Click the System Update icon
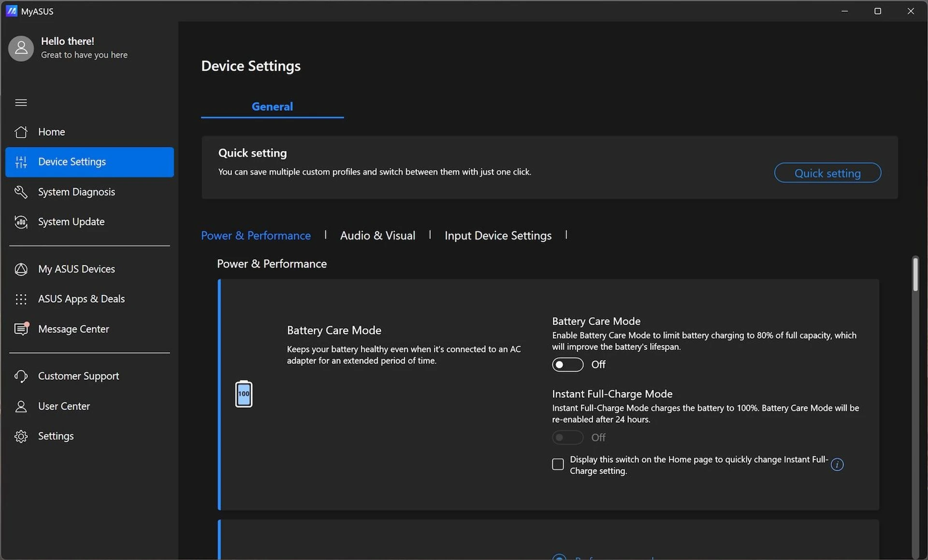The image size is (928, 560). (21, 222)
